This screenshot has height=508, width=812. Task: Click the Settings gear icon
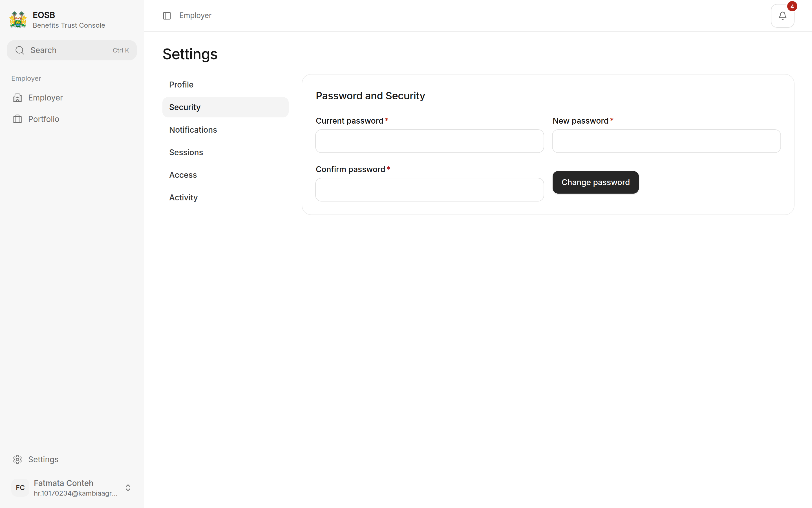tap(17, 459)
